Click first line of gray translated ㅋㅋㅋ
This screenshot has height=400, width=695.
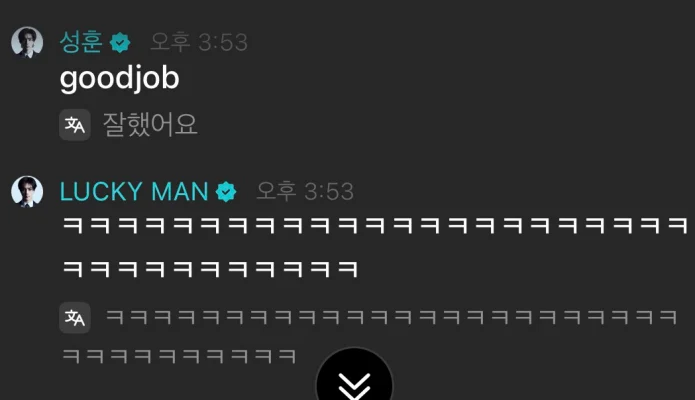[391, 318]
